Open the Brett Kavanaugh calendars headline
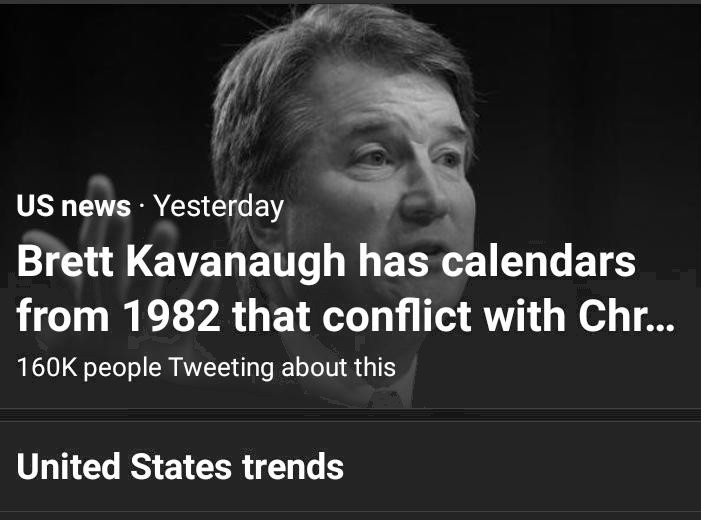This screenshot has height=520, width=701. [326, 263]
